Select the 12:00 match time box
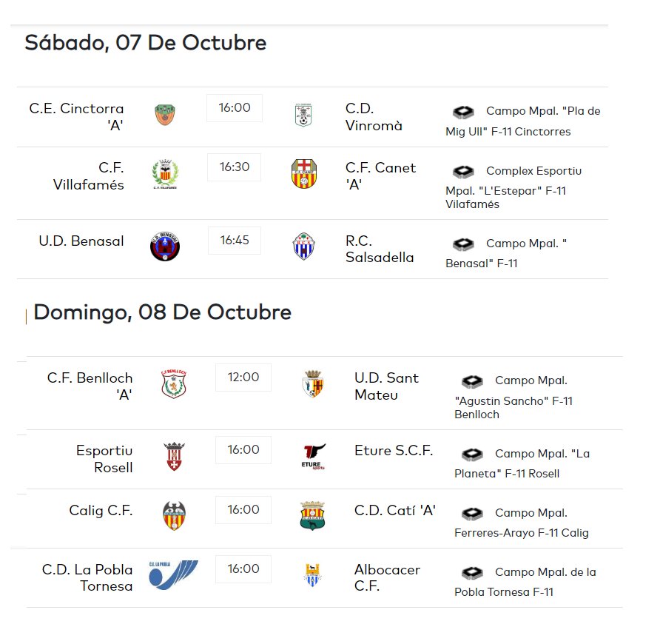Viewport: 660px width, 644px height. tap(243, 378)
